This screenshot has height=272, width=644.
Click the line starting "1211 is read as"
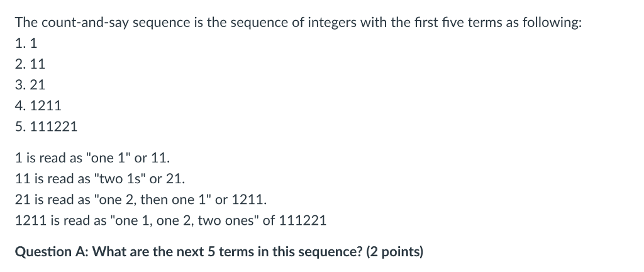[x=171, y=220]
